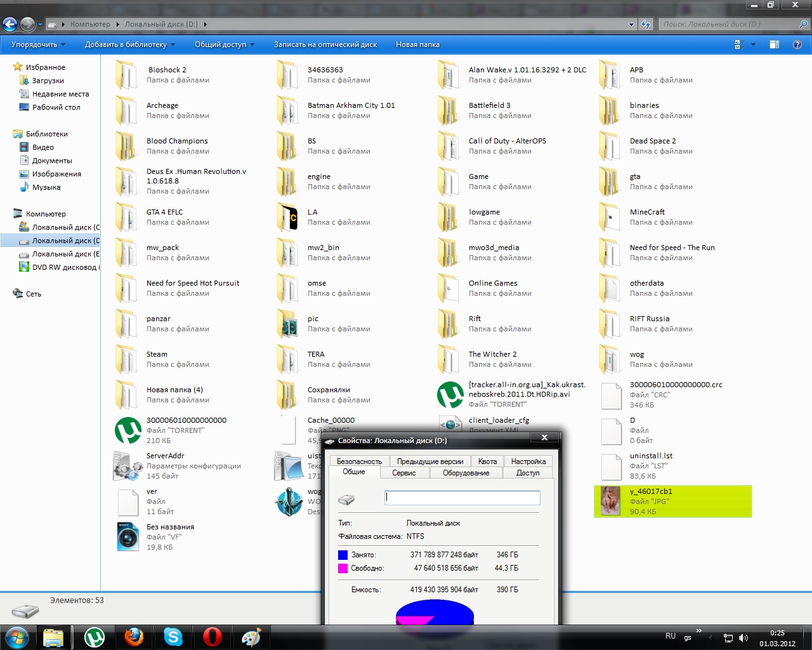Select the y_46017cb1 JPG thumbnail

point(610,501)
